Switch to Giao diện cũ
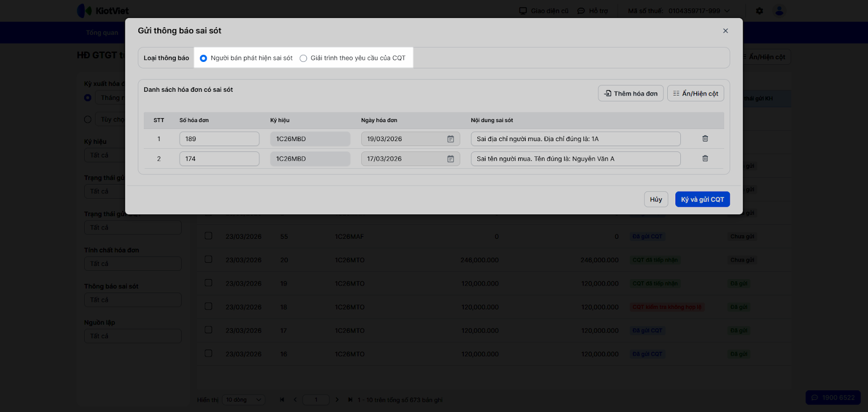The height and width of the screenshot is (412, 868). click(x=544, y=11)
